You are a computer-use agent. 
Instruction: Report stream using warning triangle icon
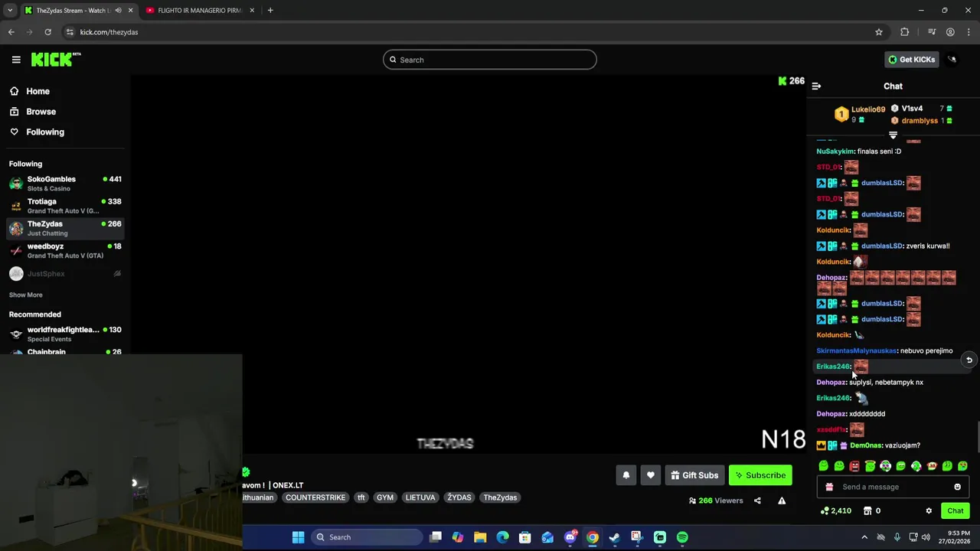(x=782, y=500)
